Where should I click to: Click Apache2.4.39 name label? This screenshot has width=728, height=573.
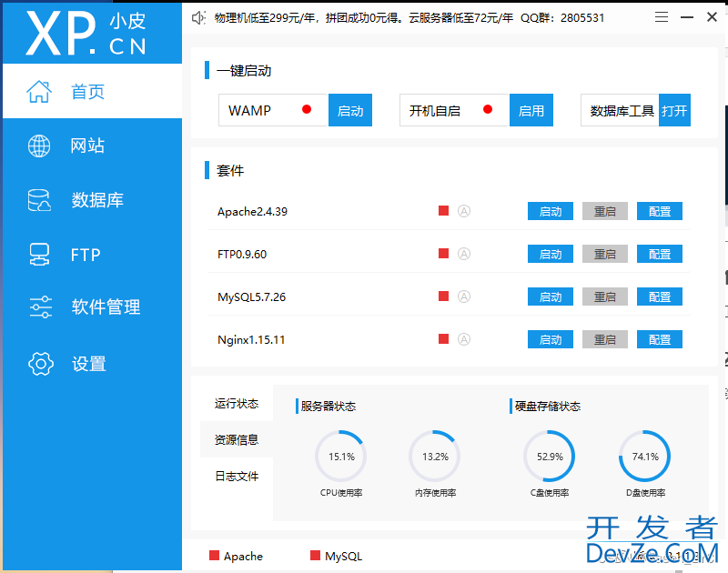coord(252,212)
